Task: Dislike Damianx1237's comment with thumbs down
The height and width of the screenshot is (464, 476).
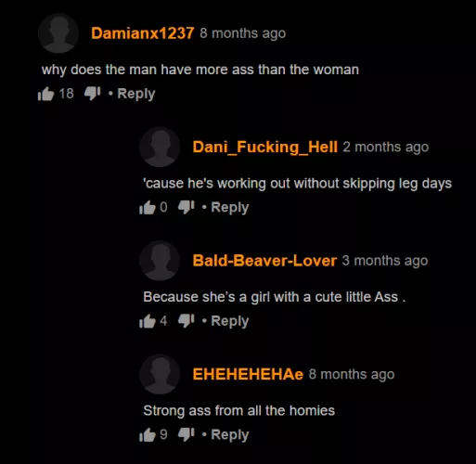Action: [x=93, y=94]
